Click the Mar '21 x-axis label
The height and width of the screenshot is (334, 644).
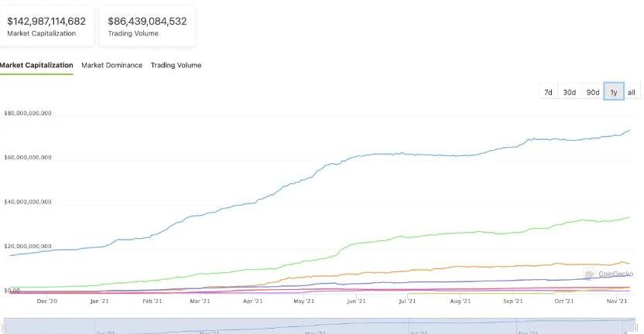(200, 301)
